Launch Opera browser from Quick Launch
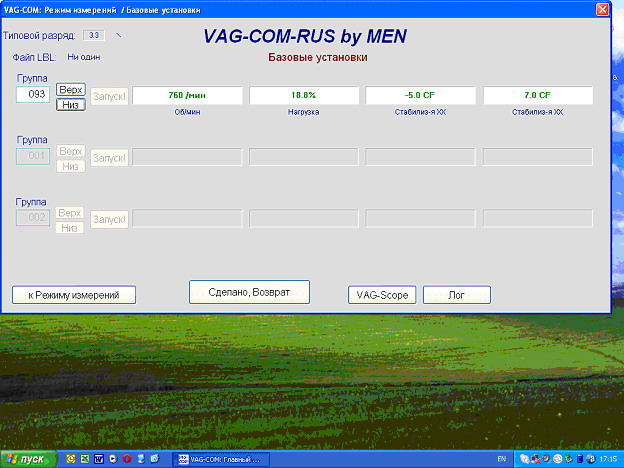Viewport: 624px width, 468px height. tap(126, 459)
